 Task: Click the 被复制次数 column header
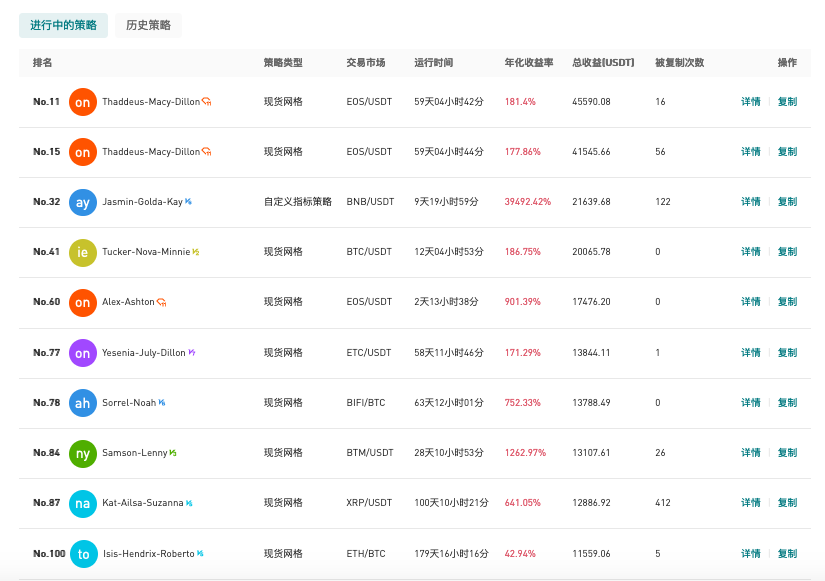click(679, 63)
